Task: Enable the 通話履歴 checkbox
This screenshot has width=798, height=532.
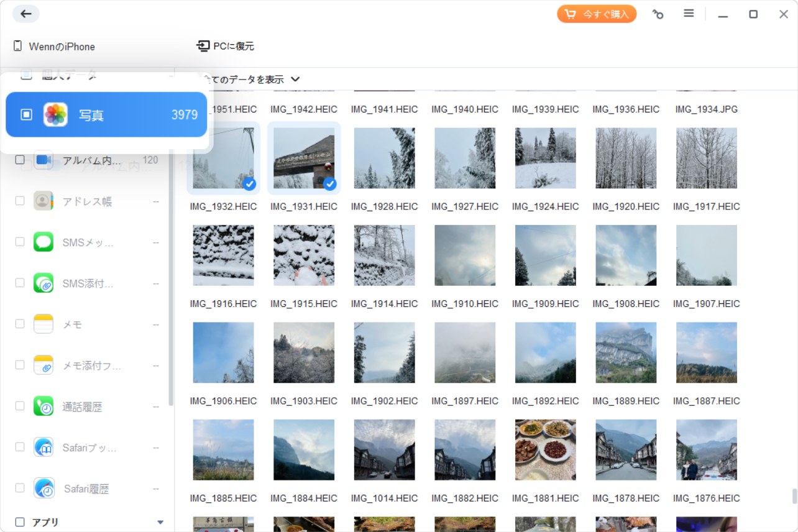Action: click(20, 406)
